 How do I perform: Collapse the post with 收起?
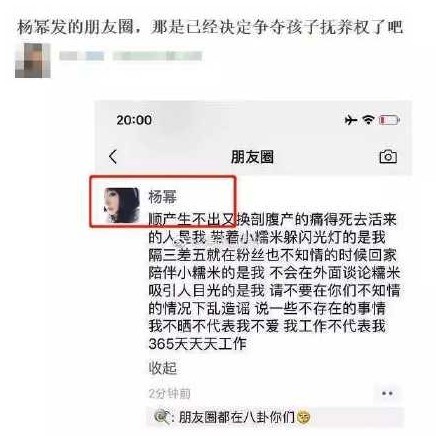tap(163, 368)
